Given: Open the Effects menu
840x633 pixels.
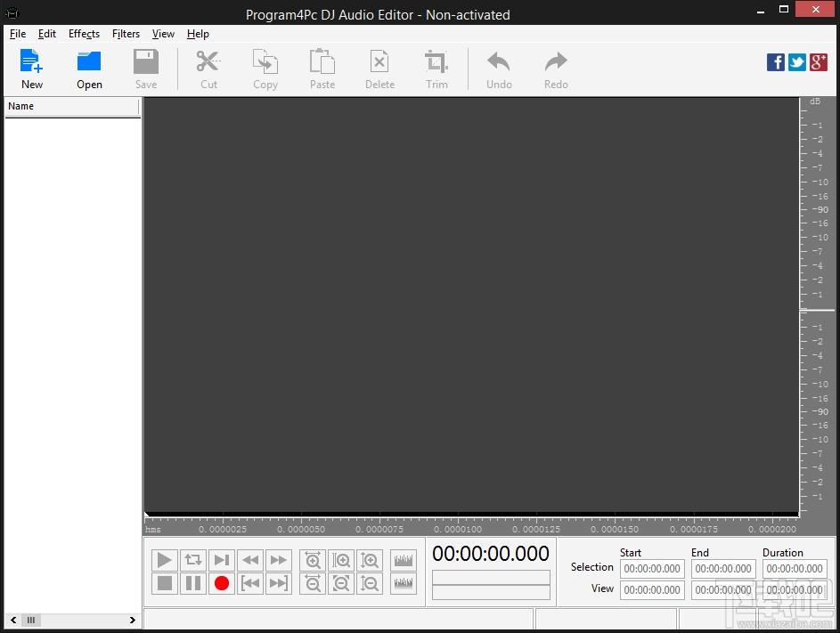Looking at the screenshot, I should point(84,34).
